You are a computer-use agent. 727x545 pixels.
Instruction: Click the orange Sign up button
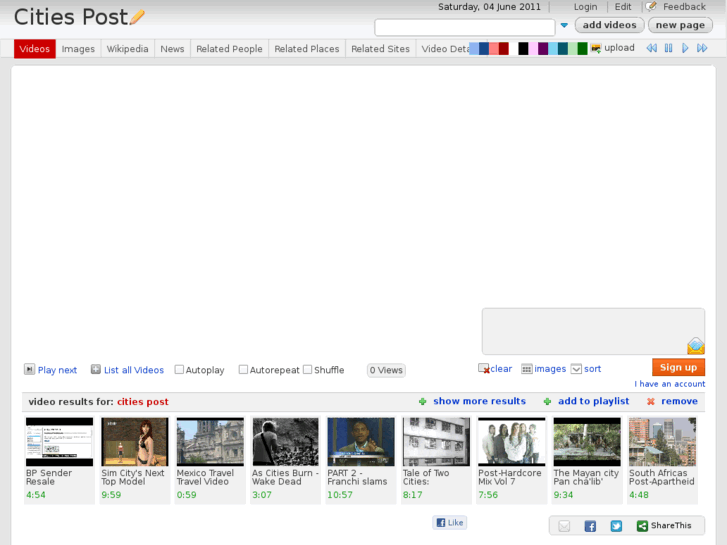678,367
